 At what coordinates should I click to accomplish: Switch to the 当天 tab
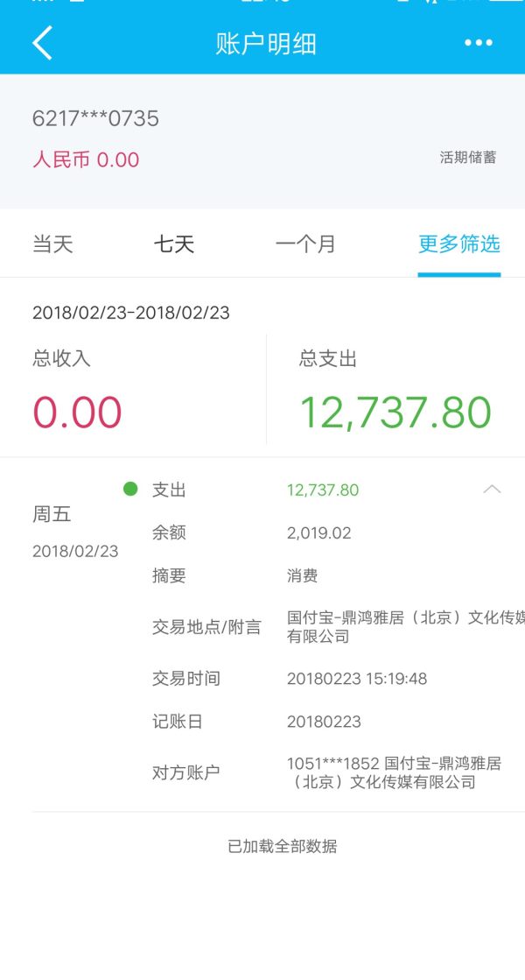click(52, 243)
